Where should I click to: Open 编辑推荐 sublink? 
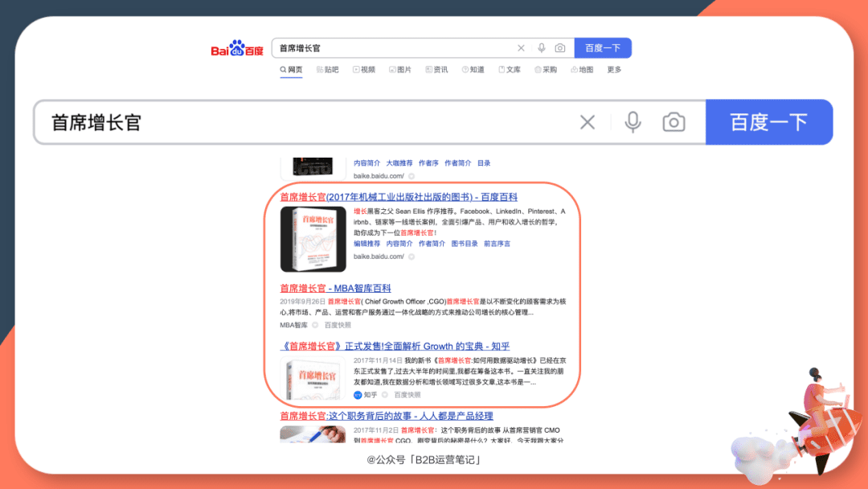(x=367, y=244)
